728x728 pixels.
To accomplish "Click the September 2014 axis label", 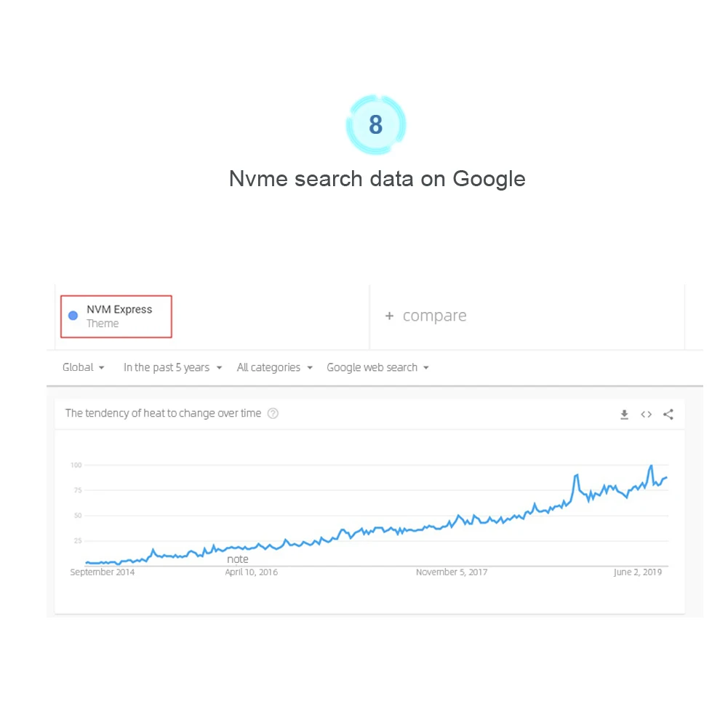I will pyautogui.click(x=102, y=572).
